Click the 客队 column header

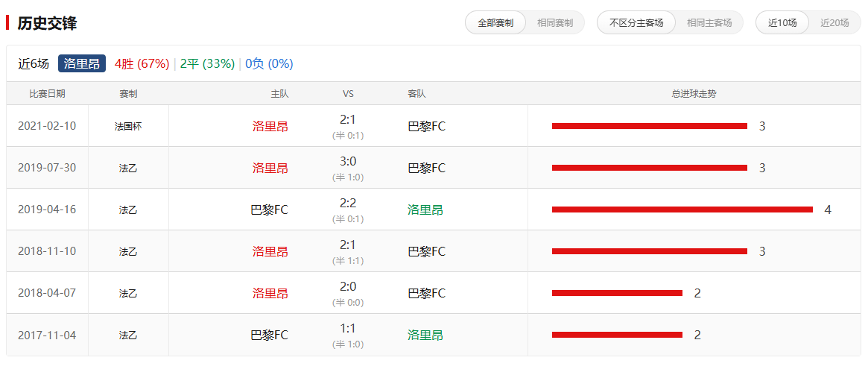point(416,94)
